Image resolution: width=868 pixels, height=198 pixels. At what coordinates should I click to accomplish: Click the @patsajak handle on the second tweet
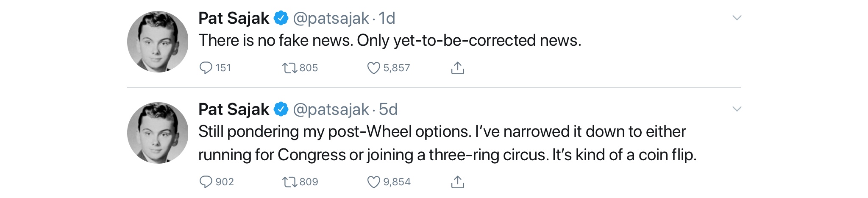tap(331, 109)
